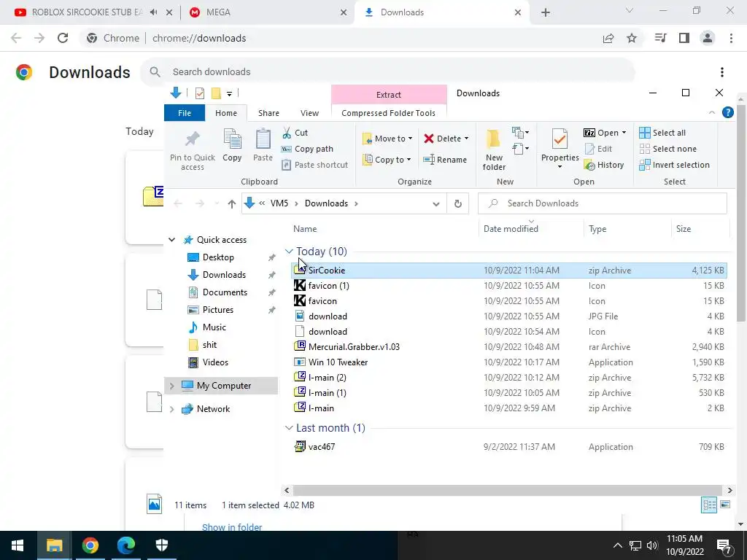Image resolution: width=747 pixels, height=560 pixels.
Task: Collapse Last month group
Action: click(289, 428)
